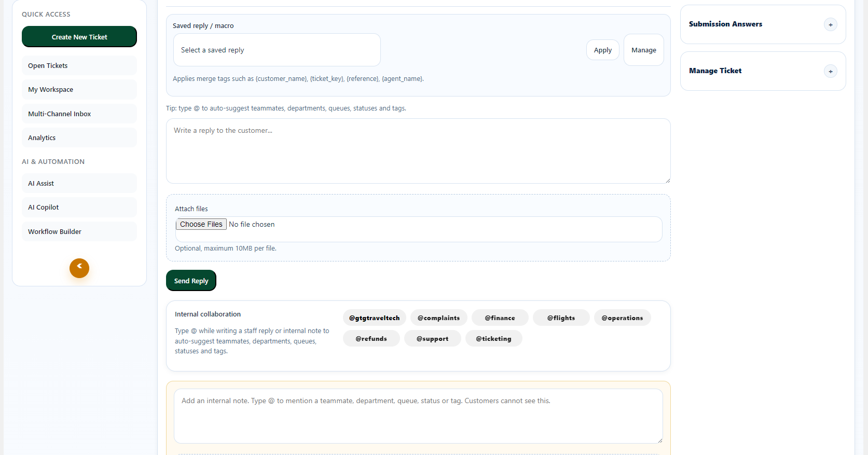Click the 'Submission Answers' heading text
The height and width of the screenshot is (455, 868).
pos(725,24)
